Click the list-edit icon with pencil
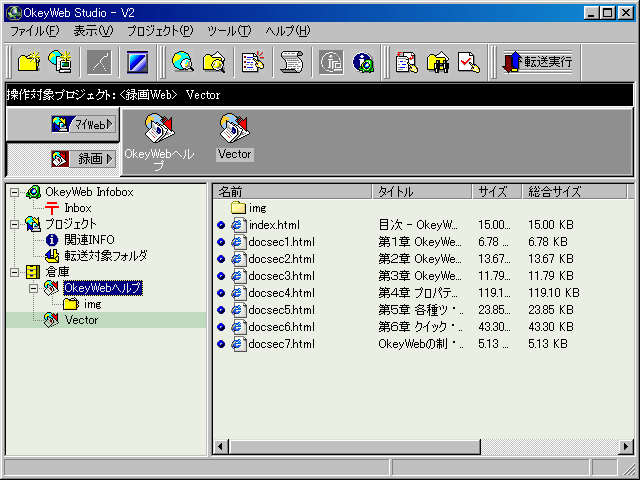Image resolution: width=640 pixels, height=480 pixels. coord(253,62)
